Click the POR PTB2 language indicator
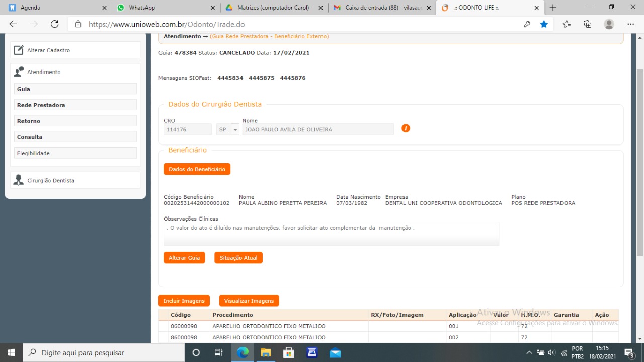 (578, 352)
